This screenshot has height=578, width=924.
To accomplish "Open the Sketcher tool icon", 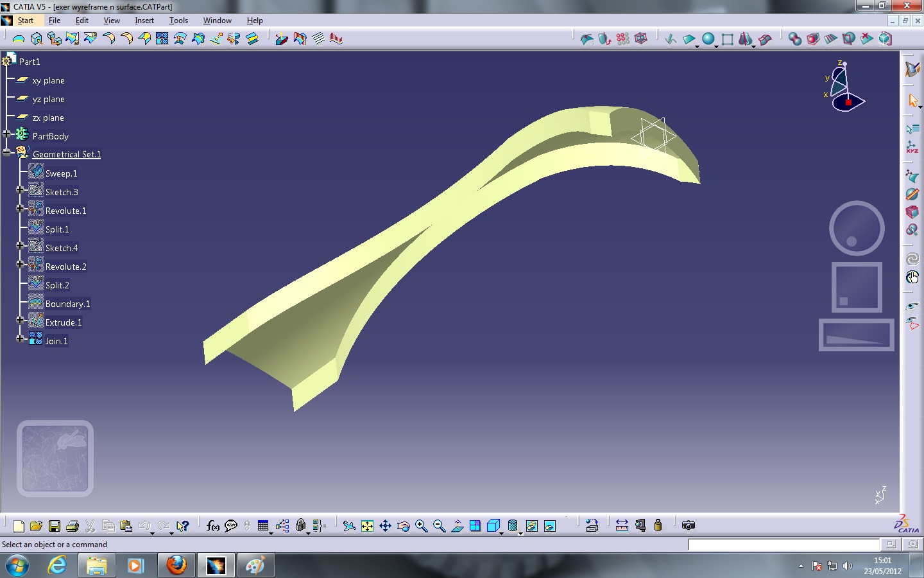I will pos(670,39).
